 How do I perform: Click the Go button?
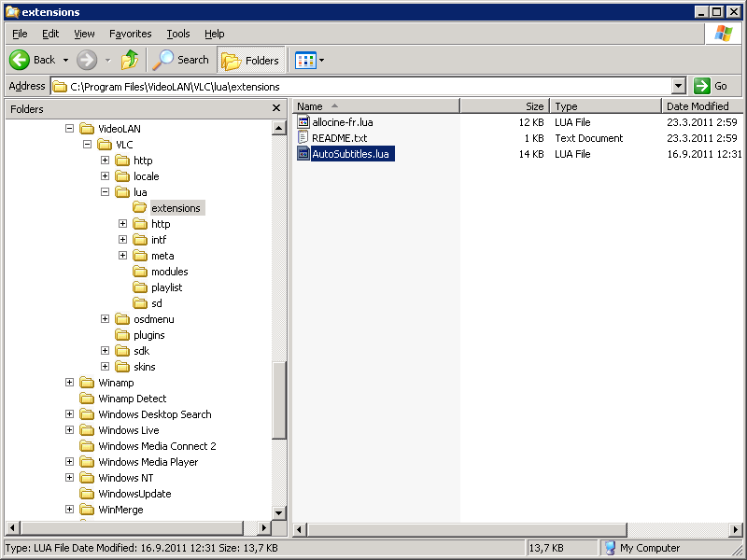pyautogui.click(x=712, y=86)
